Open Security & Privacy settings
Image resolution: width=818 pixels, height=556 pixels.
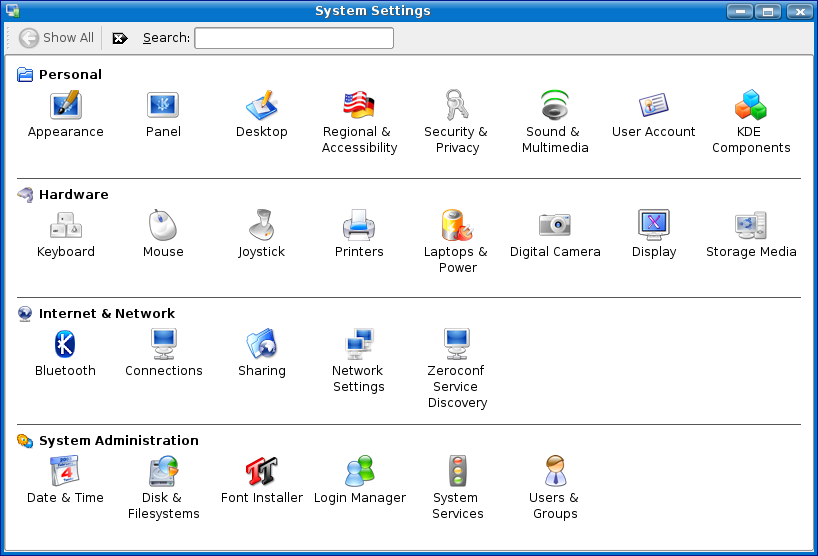[x=456, y=105]
